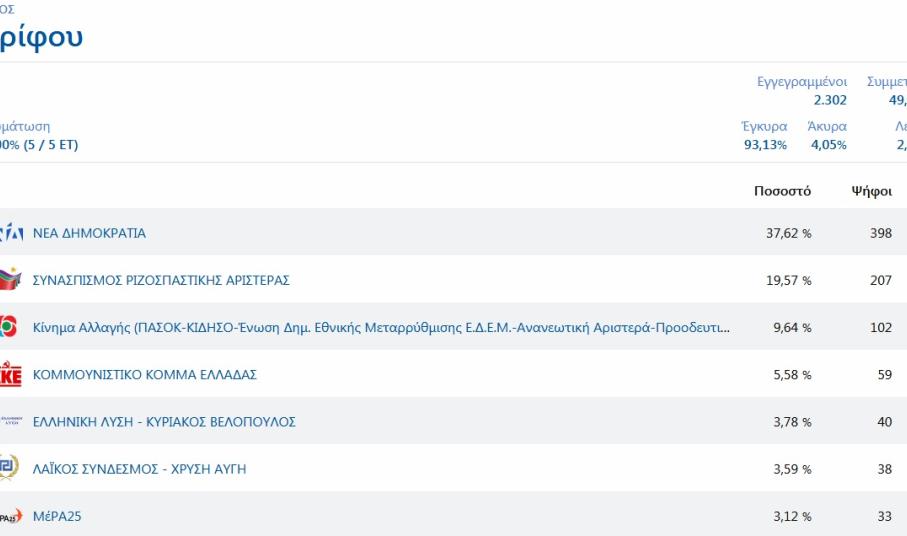Click the ΜέΡΑ25 party logo

10,517
